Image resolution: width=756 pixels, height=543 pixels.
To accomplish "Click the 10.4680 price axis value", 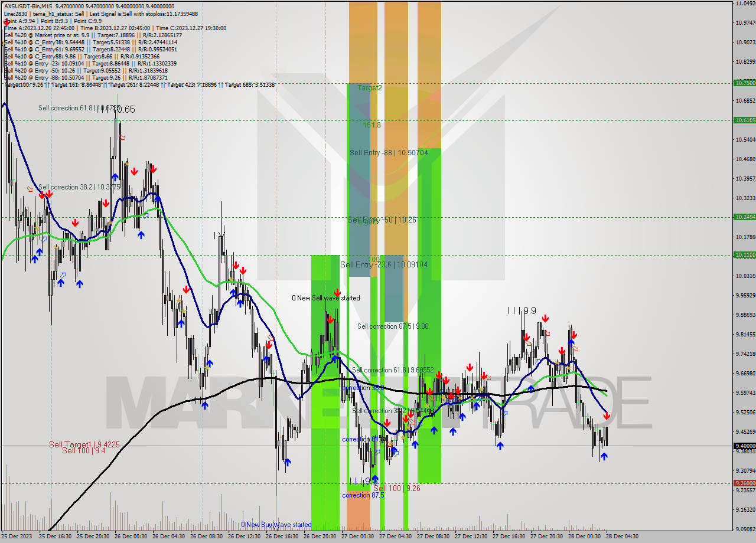I will 746,159.
